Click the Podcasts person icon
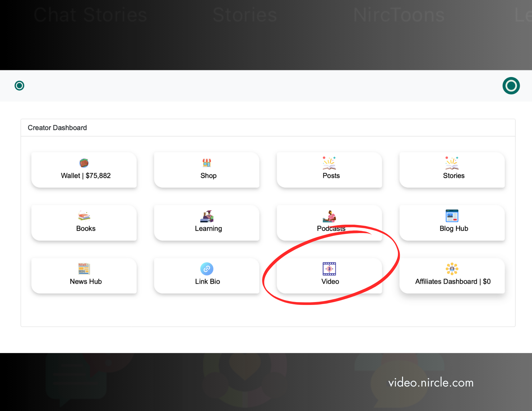This screenshot has height=411, width=532. click(x=329, y=216)
